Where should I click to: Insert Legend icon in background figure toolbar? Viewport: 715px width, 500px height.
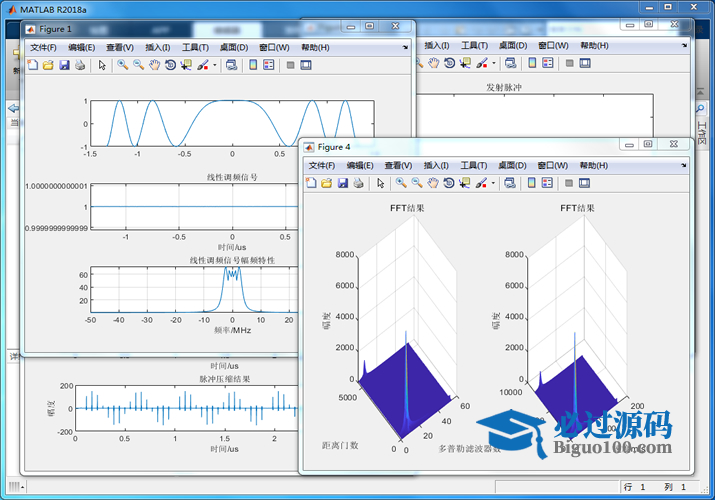pyautogui.click(x=548, y=63)
